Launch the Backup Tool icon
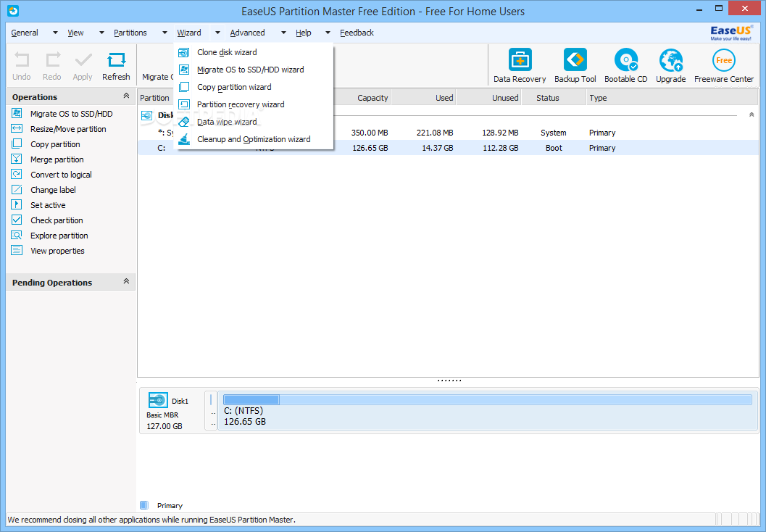Image resolution: width=766 pixels, height=532 pixels. (x=575, y=60)
